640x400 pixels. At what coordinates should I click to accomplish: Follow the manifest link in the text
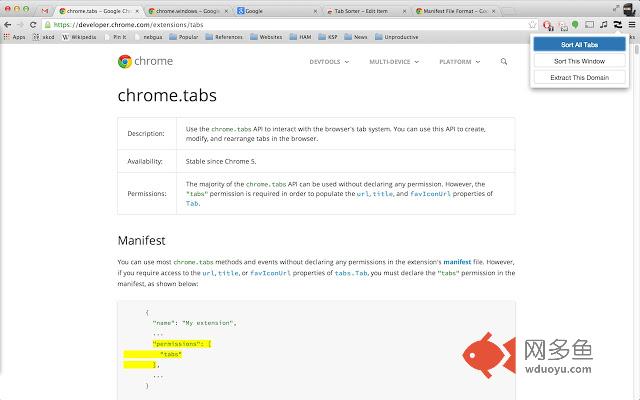coord(457,261)
